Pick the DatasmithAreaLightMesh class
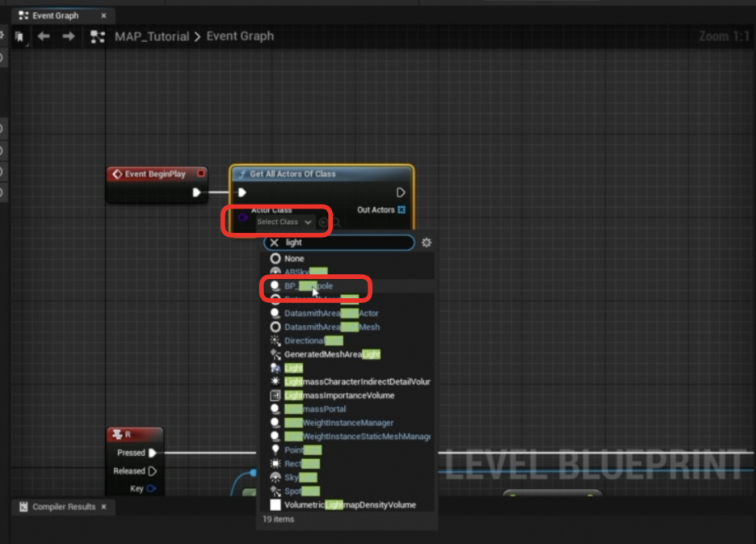This screenshot has width=756, height=544. (347, 327)
